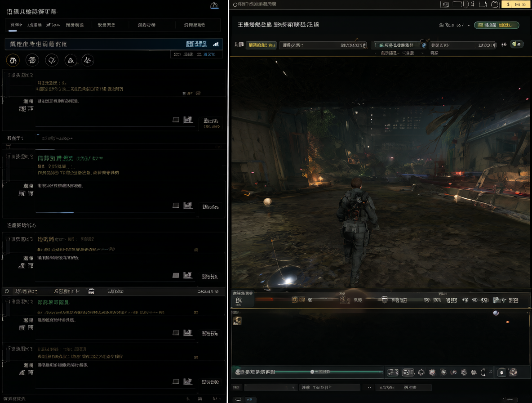Click the small blue chip beside the bottom-left rounded pill
This screenshot has height=403, width=532.
pos(250,399)
